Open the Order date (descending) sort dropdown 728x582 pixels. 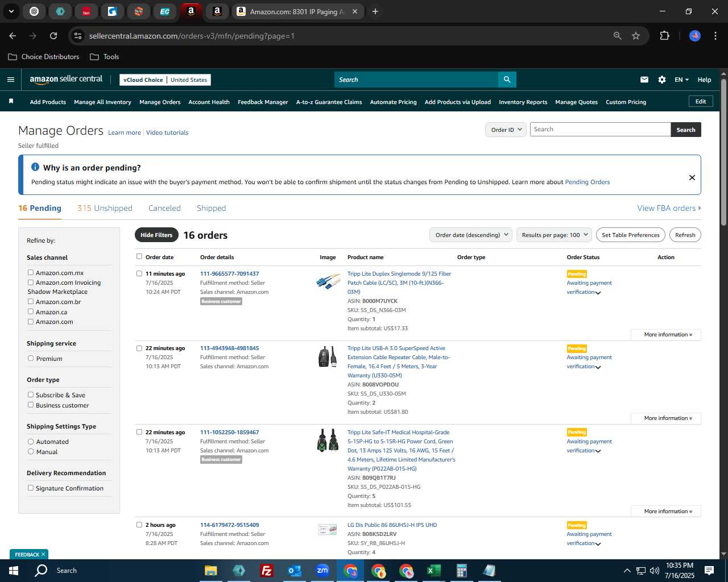[471, 235]
